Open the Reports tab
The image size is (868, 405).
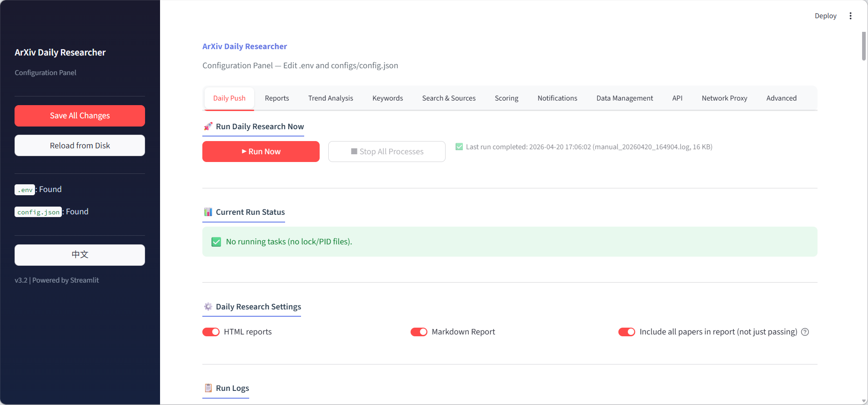(277, 98)
